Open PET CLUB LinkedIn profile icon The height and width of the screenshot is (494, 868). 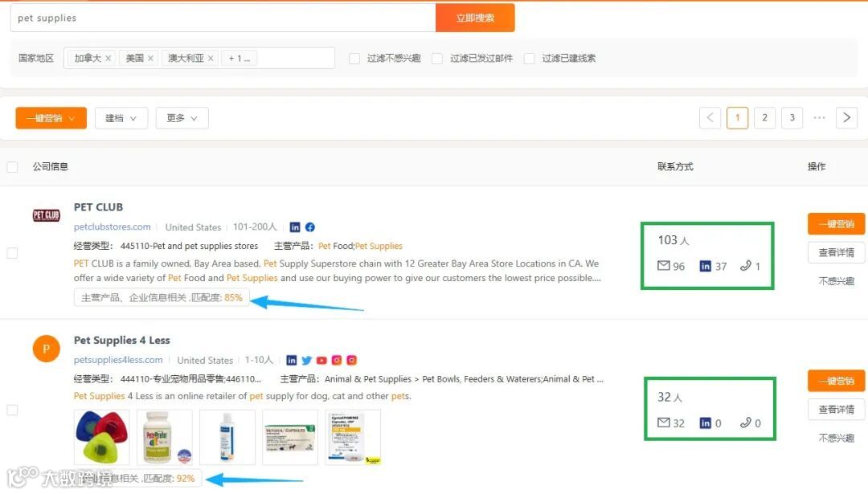(x=295, y=227)
